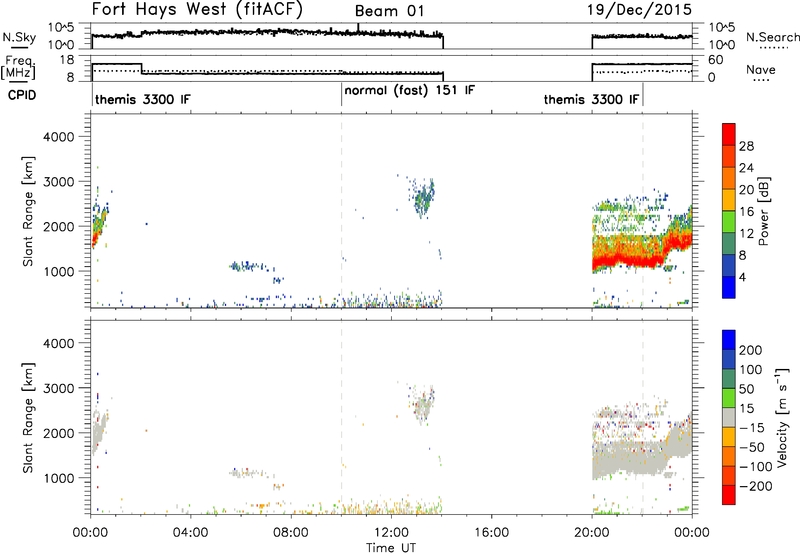This screenshot has height=554, width=800.
Task: Click the "Power [dB]" colorbar title
Action: point(763,211)
